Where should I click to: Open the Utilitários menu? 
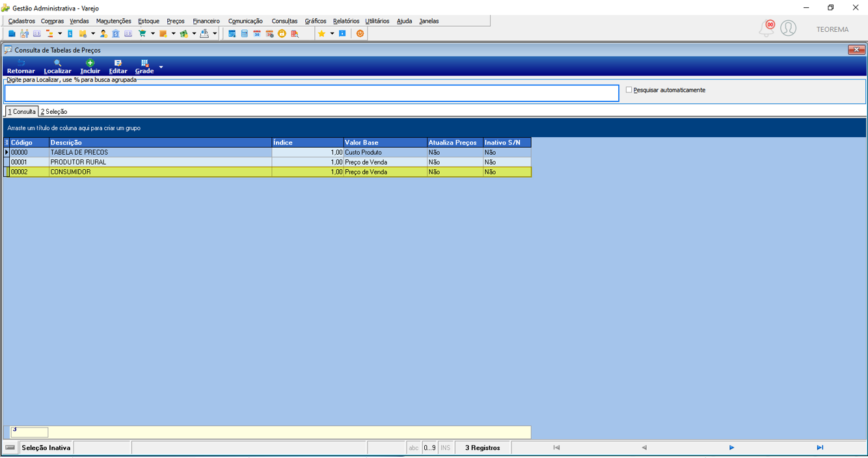377,21
